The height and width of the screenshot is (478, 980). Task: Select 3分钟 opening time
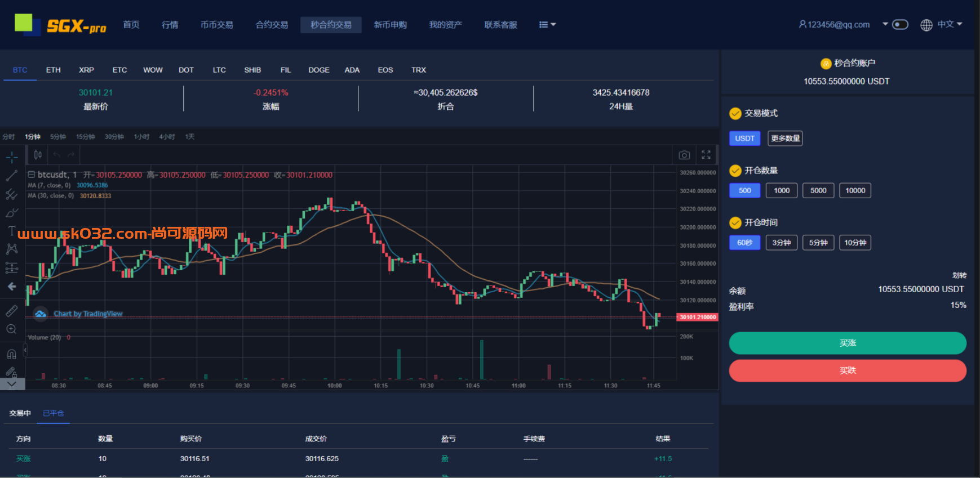coord(782,243)
